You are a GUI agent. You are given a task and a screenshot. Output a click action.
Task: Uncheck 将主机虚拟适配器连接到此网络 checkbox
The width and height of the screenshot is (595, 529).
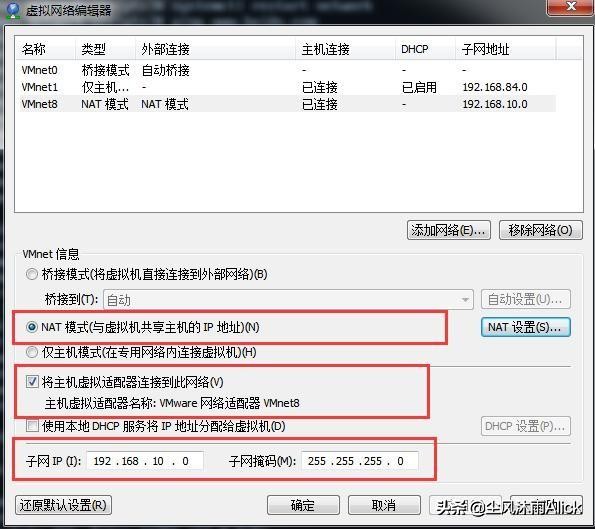point(32,381)
